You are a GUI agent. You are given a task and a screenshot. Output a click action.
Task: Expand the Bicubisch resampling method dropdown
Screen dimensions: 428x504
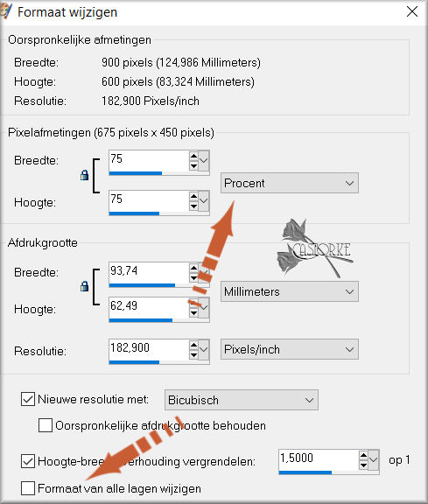tap(242, 400)
